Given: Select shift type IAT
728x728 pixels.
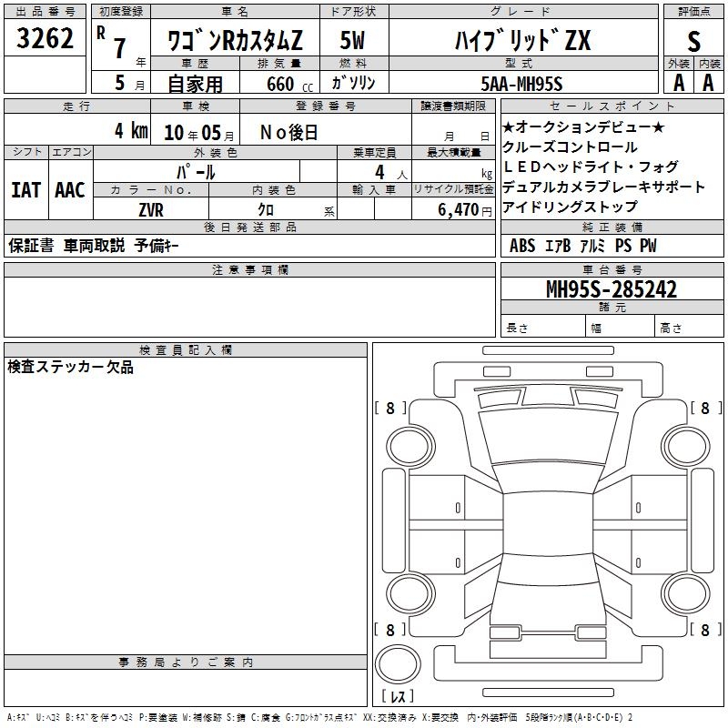Looking at the screenshot, I should tap(26, 190).
